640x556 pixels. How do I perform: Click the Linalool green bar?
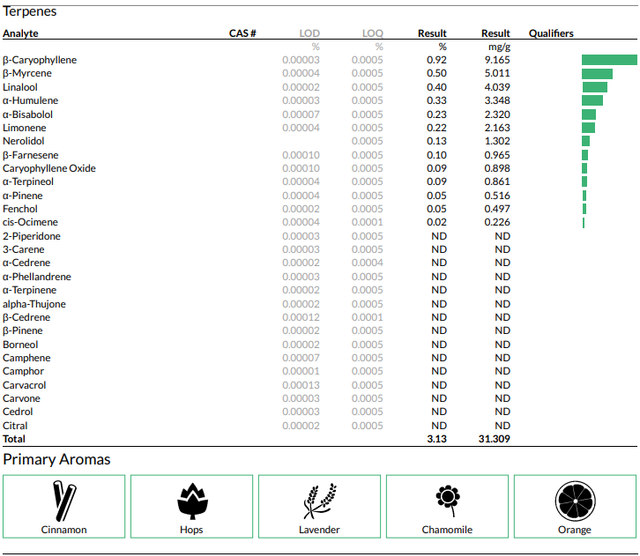pyautogui.click(x=595, y=87)
